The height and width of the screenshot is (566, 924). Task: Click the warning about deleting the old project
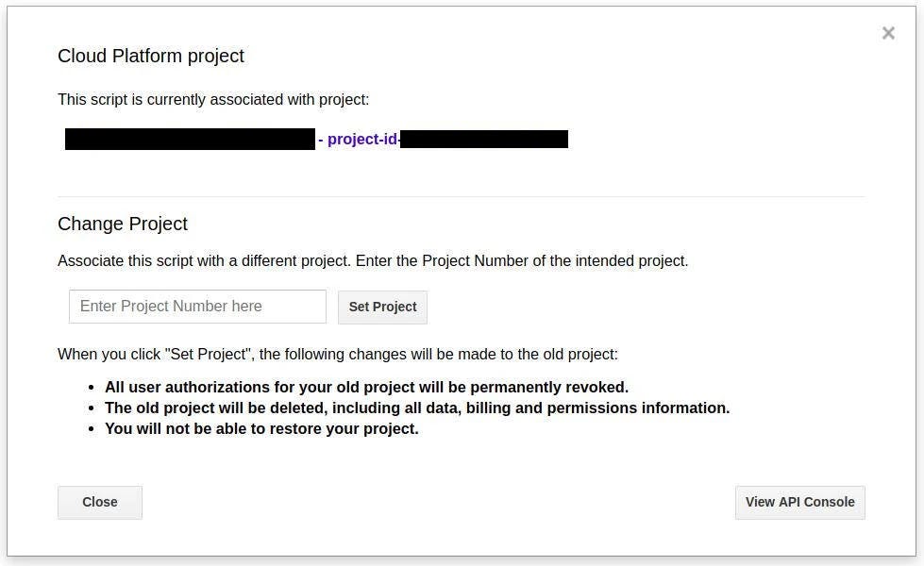[418, 408]
